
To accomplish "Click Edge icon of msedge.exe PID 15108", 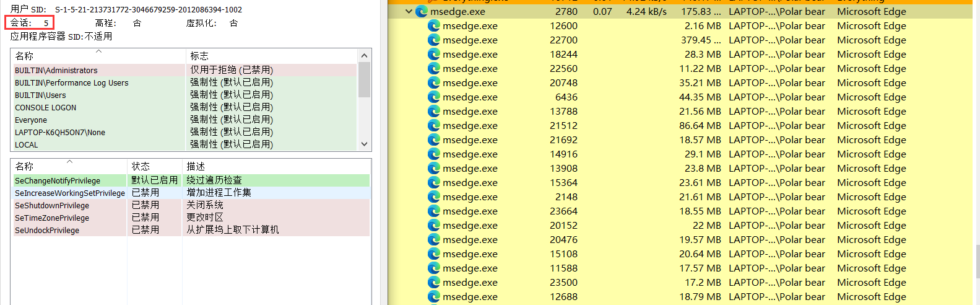I will (434, 254).
